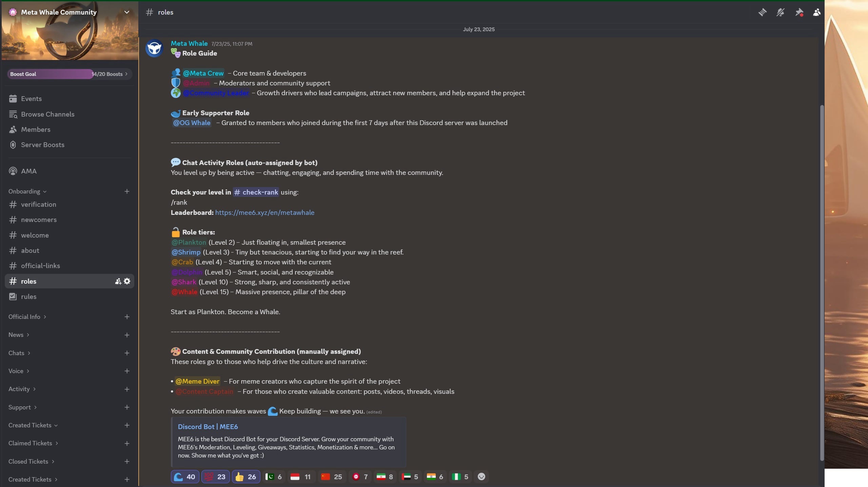Open the mee6.xyz leaderboard link
This screenshot has width=868, height=487.
click(264, 212)
